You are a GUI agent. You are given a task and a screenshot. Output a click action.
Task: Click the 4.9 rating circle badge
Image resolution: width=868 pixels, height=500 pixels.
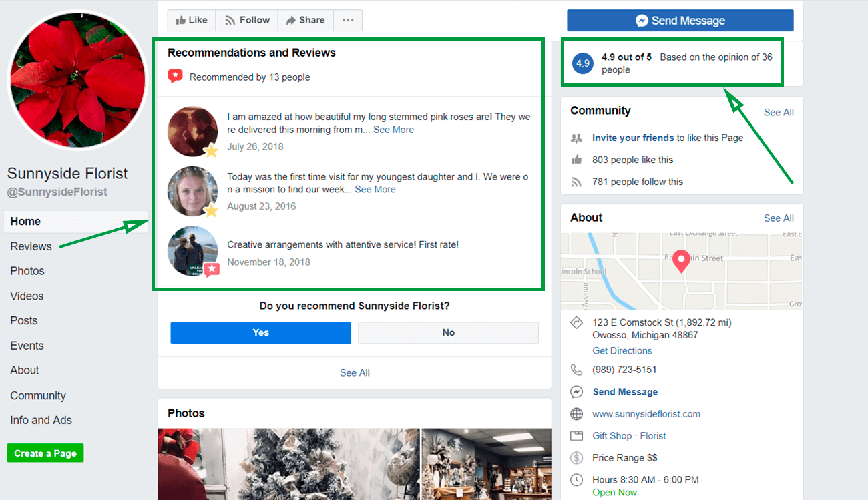point(583,63)
